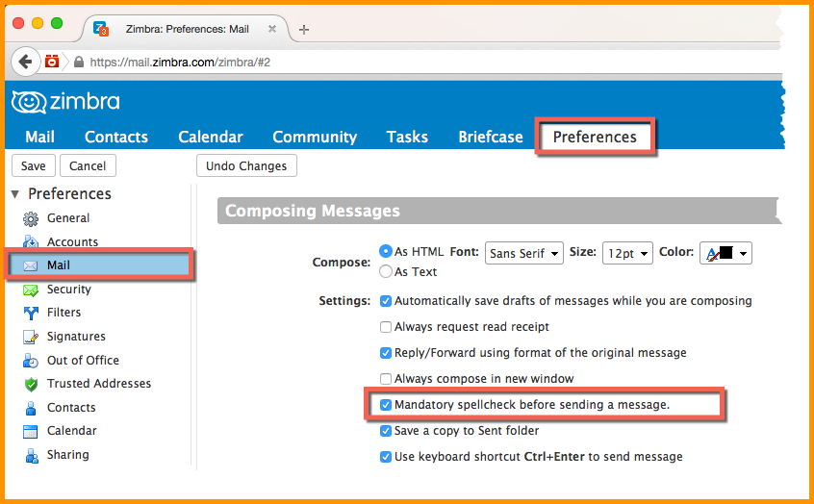Open the 12pt size dropdown
Viewport: 814px width, 504px height.
pyautogui.click(x=627, y=253)
